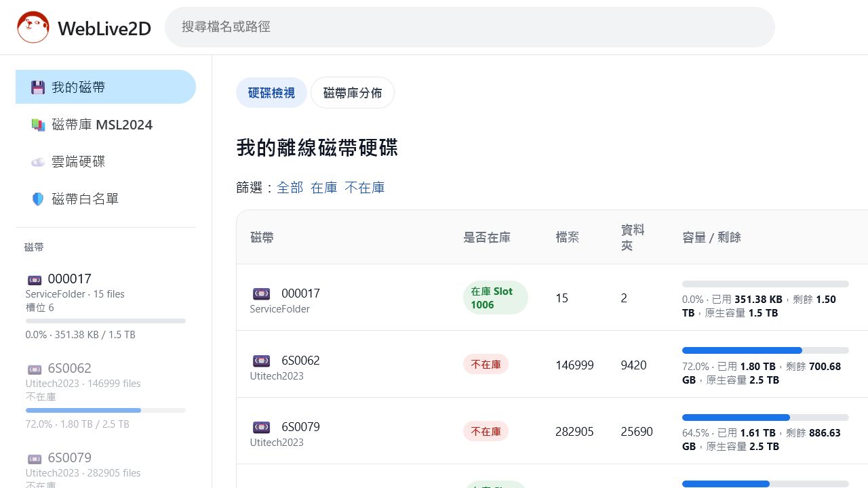This screenshot has width=868, height=488.
Task: Click the 容量 / 剩餘 column header
Action: [x=711, y=237]
